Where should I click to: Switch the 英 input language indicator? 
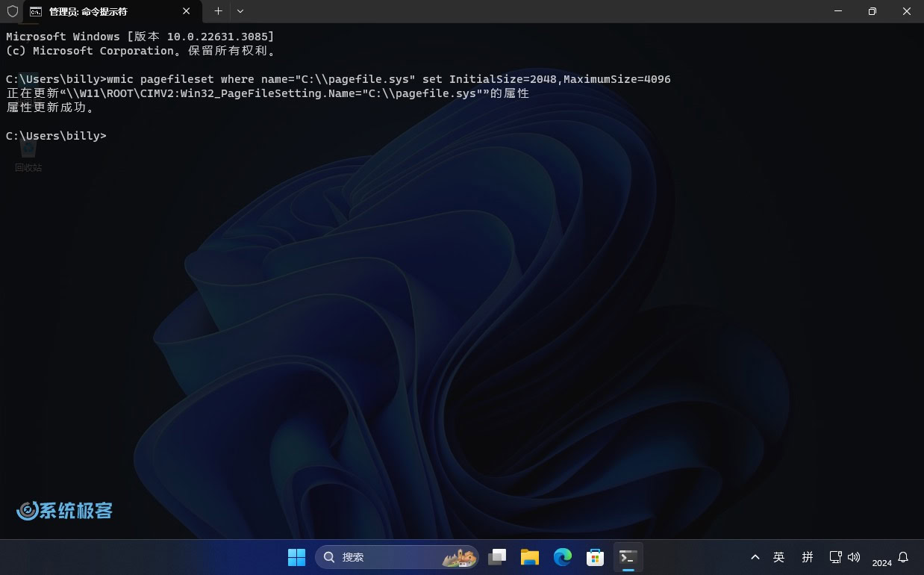pyautogui.click(x=779, y=557)
